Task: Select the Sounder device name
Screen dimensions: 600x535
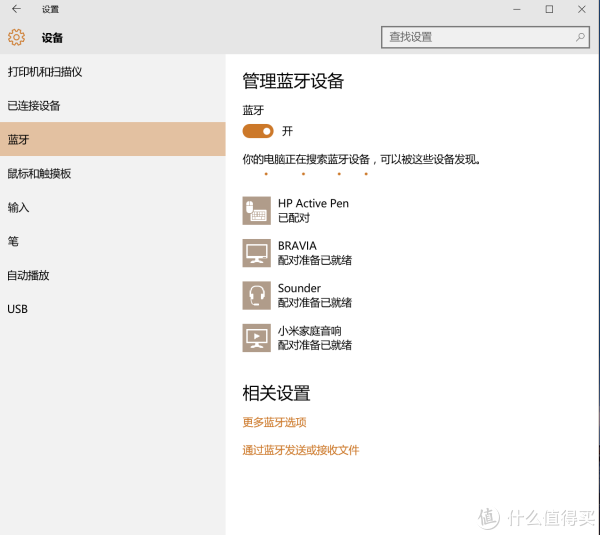Action: pos(299,288)
